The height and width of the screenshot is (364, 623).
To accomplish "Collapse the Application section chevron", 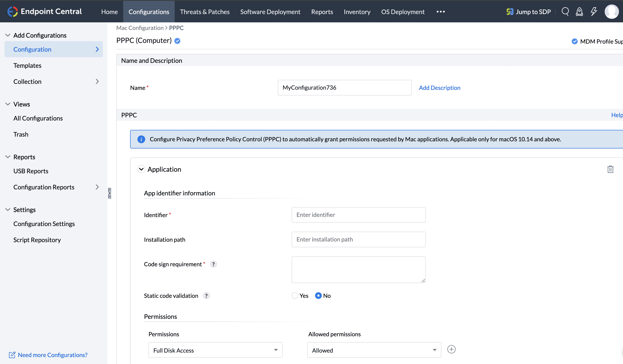I will [141, 169].
